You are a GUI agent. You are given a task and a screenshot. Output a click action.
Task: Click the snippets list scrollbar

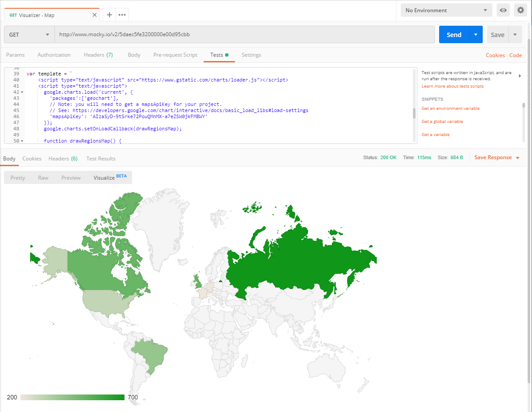[524, 105]
